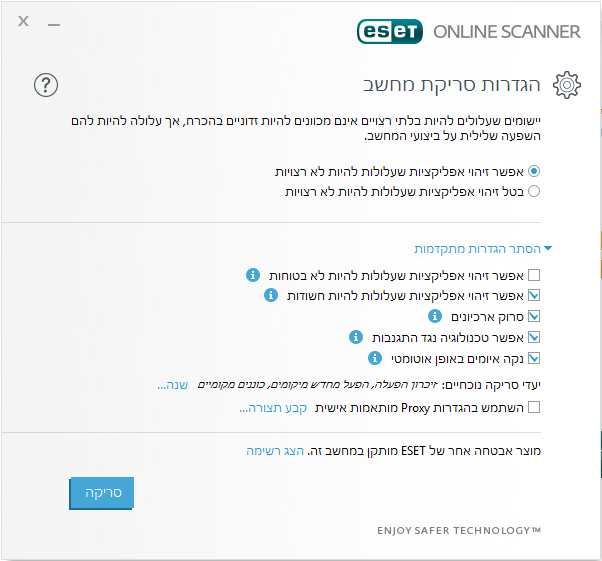Screen dimensions: 602x561
Task: Select radio אפשר זיהוי אפליקציות שעלולות להיות לא רצויות
Action: click(534, 171)
